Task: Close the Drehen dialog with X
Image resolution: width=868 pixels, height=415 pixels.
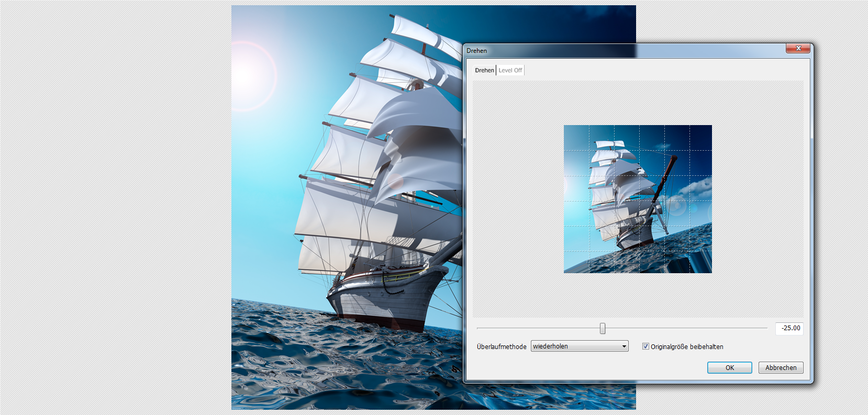Action: [798, 49]
